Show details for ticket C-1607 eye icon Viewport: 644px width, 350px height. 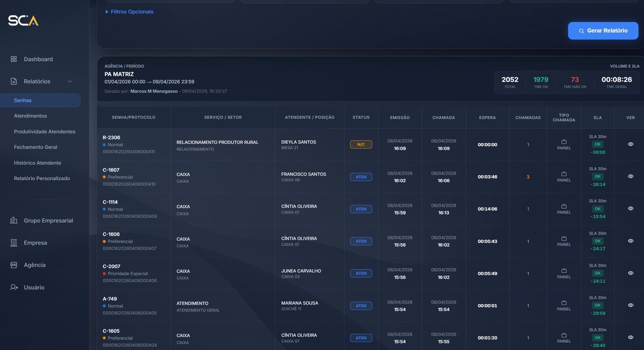[x=630, y=176]
